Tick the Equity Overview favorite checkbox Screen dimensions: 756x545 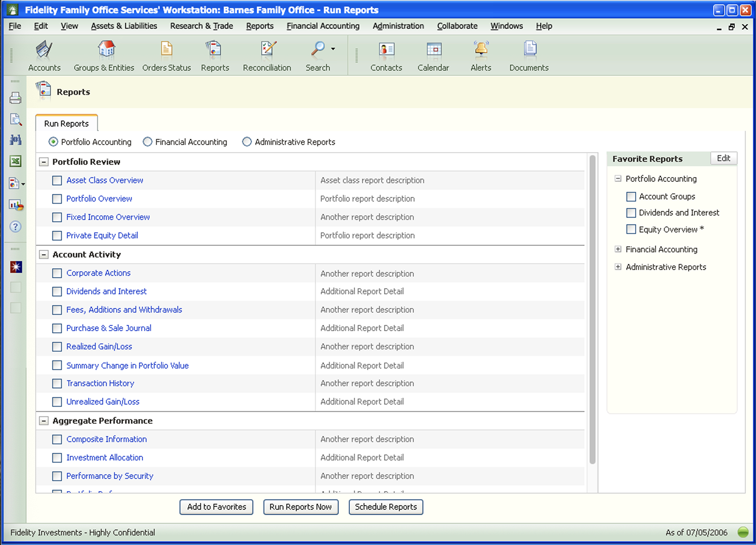631,229
